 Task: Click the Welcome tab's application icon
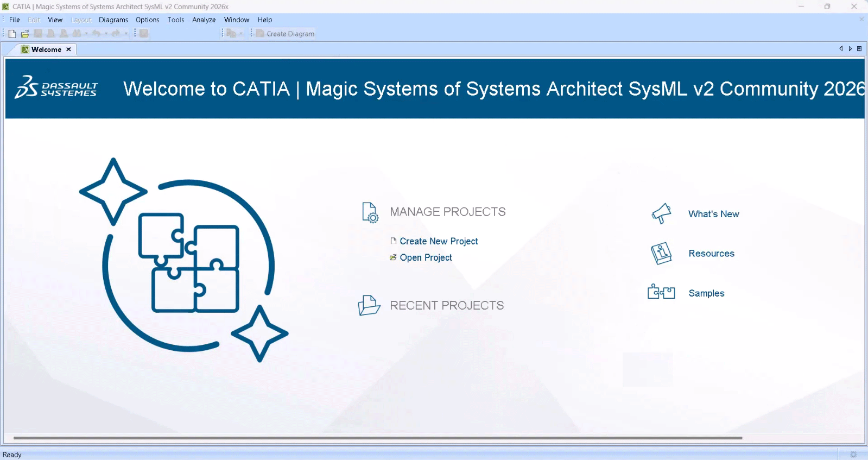pos(25,49)
